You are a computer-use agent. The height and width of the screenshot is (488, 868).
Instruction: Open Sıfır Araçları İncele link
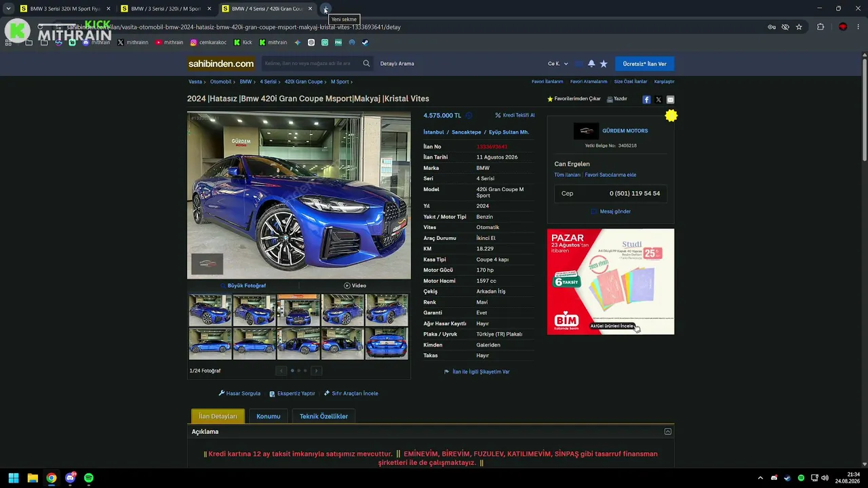351,393
